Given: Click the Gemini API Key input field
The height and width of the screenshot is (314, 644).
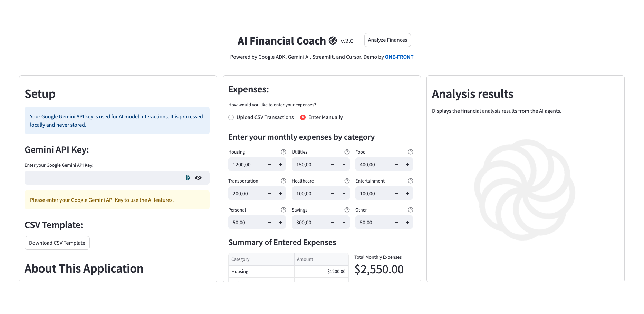Looking at the screenshot, I should 104,178.
